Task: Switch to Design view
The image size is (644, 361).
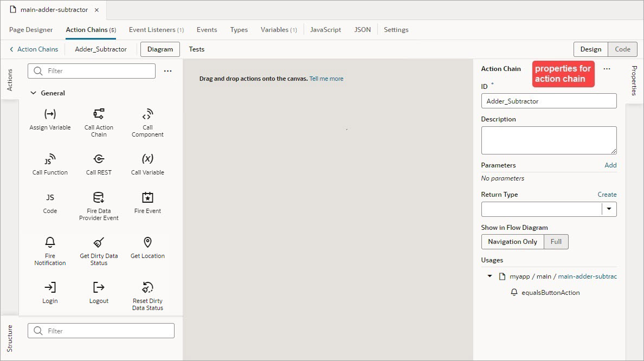Action: coord(591,49)
